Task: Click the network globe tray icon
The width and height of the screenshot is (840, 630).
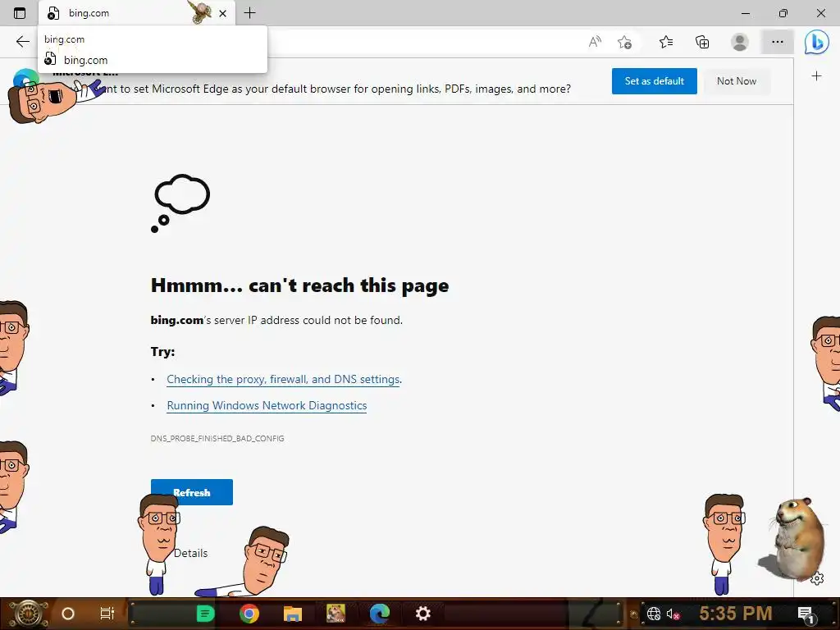Action: pos(654,614)
